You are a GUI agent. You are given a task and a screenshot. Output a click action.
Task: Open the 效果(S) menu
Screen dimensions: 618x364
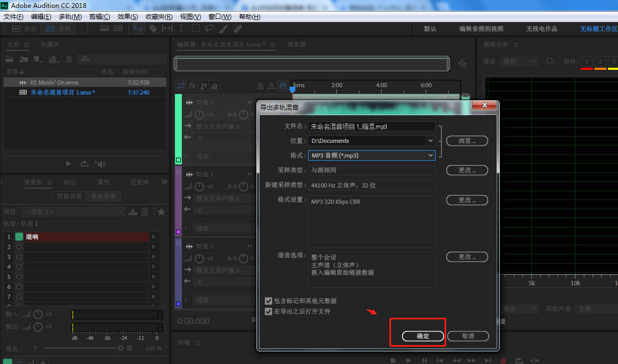tap(128, 17)
